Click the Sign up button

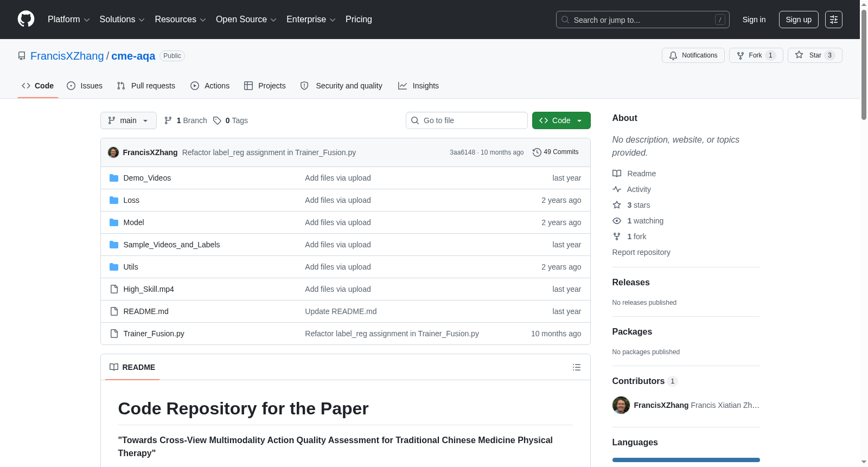(x=799, y=20)
